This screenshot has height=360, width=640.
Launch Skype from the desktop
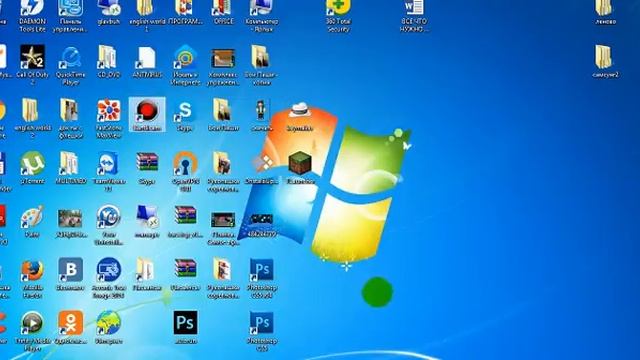click(x=185, y=115)
